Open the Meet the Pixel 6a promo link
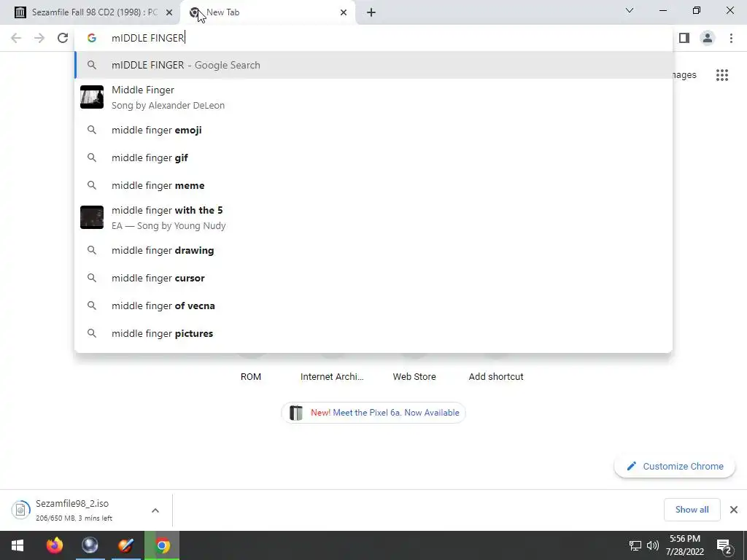Image resolution: width=747 pixels, height=560 pixels. 373,413
